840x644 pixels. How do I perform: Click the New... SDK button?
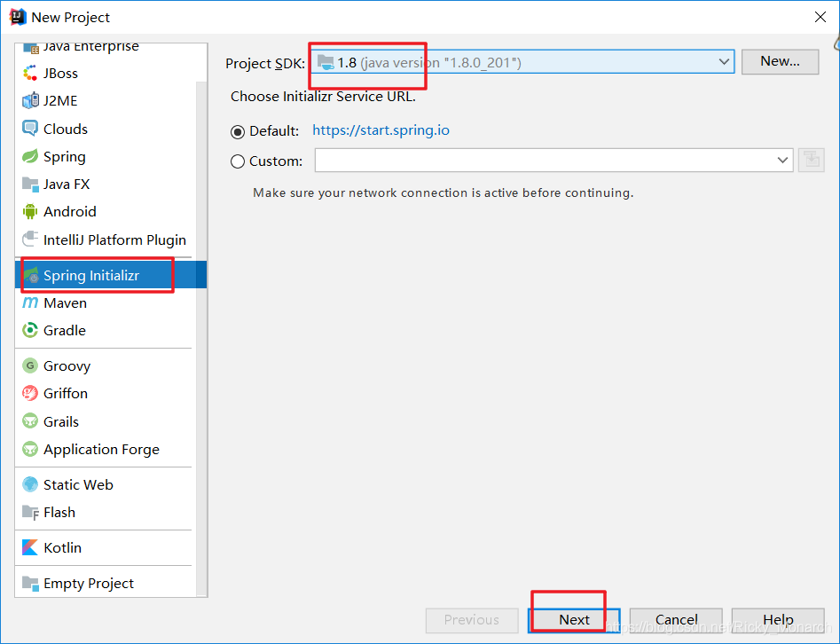pos(780,61)
